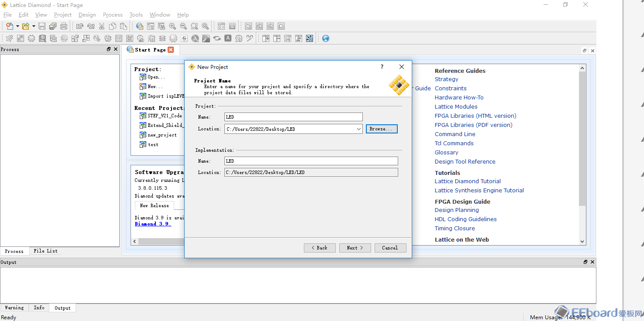The image size is (644, 321).
Task: Select recent project test
Action: [x=149, y=145]
